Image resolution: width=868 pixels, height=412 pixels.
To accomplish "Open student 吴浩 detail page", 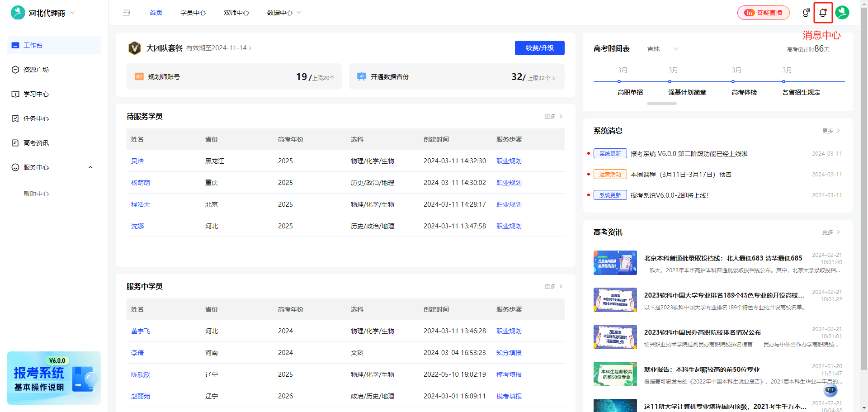I will [137, 161].
